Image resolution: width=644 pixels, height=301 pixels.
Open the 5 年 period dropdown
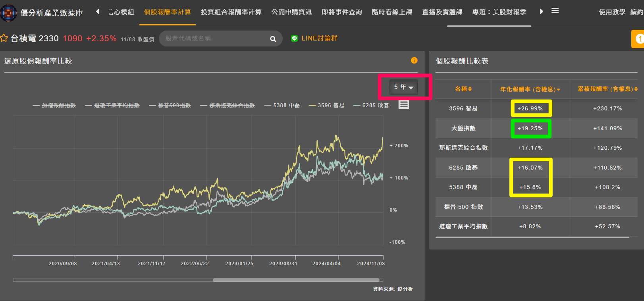pos(403,87)
